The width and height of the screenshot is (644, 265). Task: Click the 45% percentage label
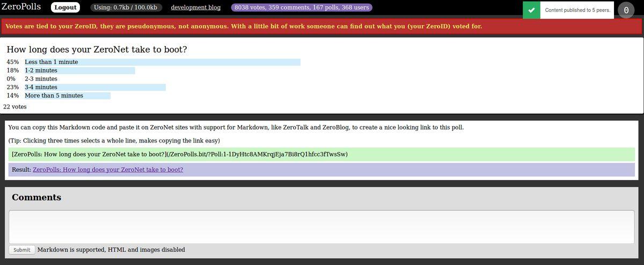[x=13, y=62]
